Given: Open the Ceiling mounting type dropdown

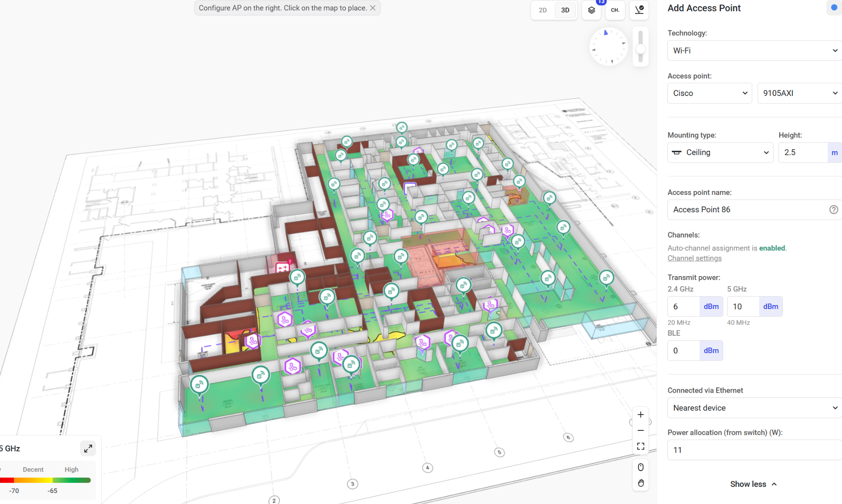Looking at the screenshot, I should pos(720,153).
